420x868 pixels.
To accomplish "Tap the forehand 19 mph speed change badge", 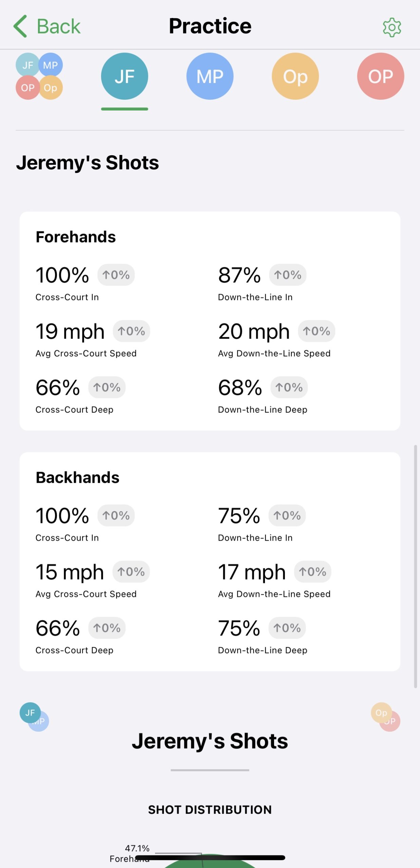I will coord(131,331).
